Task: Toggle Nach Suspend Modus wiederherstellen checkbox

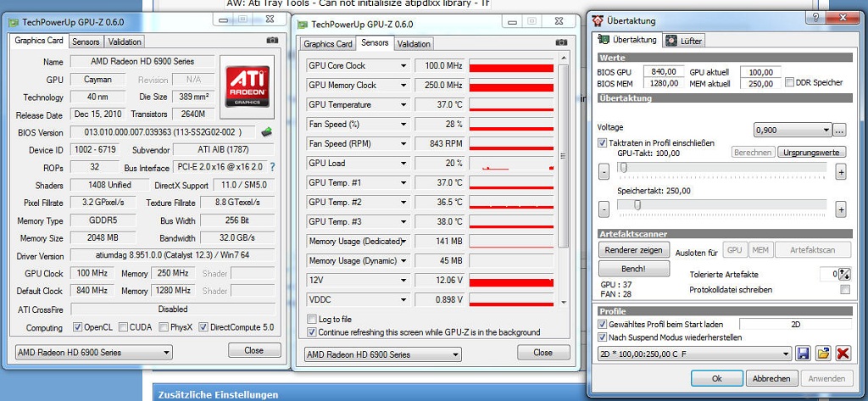Action: tap(603, 337)
